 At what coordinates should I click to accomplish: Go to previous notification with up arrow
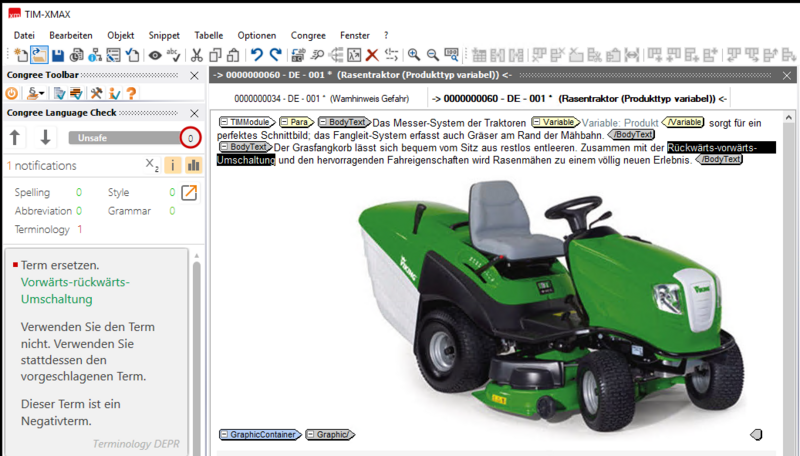[15, 138]
